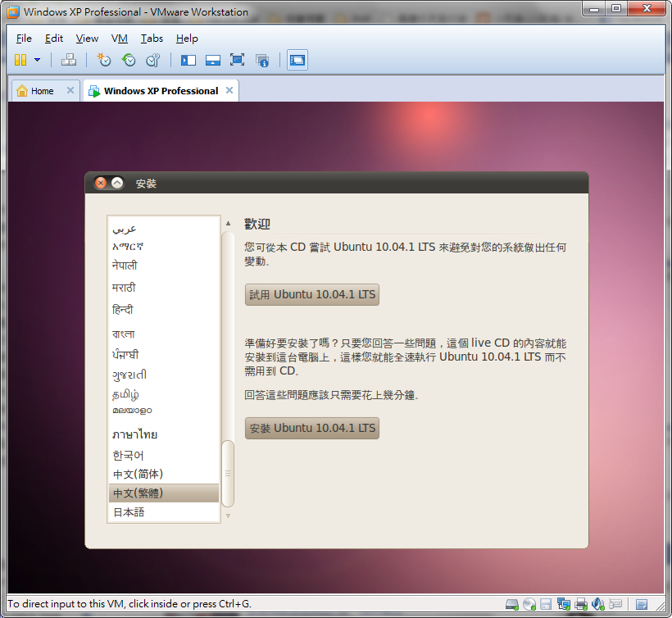
Task: Take a snapshot of the VM
Action: click(104, 60)
